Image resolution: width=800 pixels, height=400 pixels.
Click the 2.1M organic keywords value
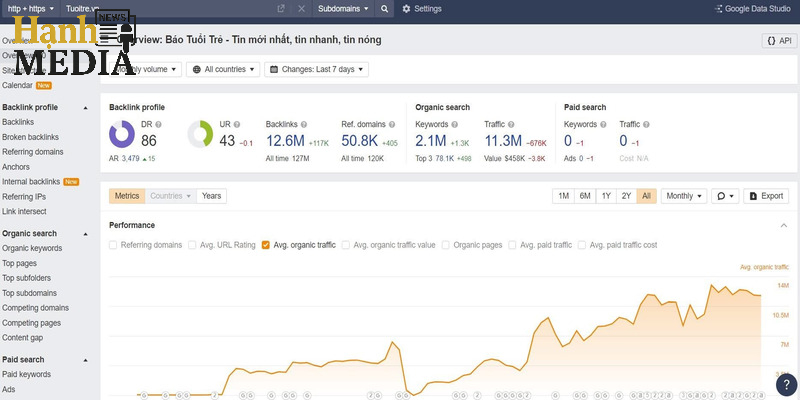[431, 141]
